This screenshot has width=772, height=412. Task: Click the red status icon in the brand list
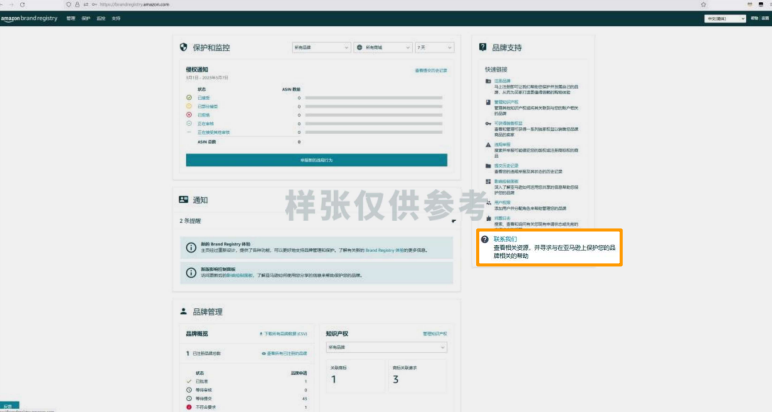[x=189, y=407]
